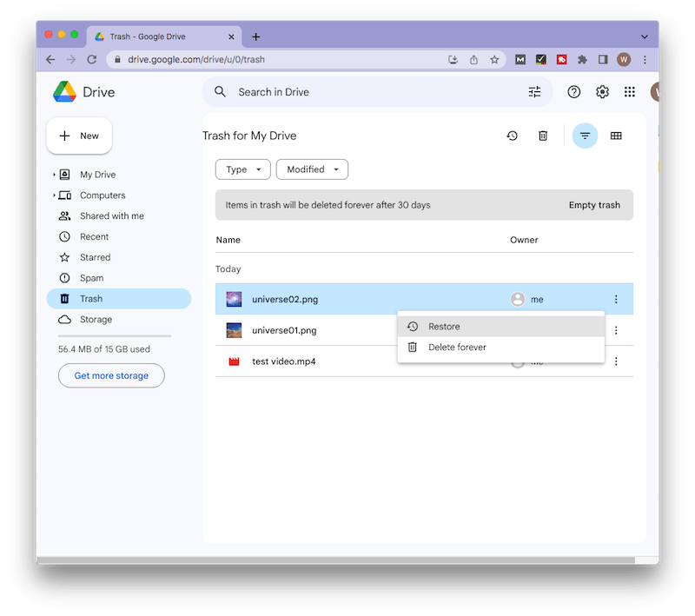Click the Google Drive logo
The image size is (695, 616).
(x=64, y=92)
